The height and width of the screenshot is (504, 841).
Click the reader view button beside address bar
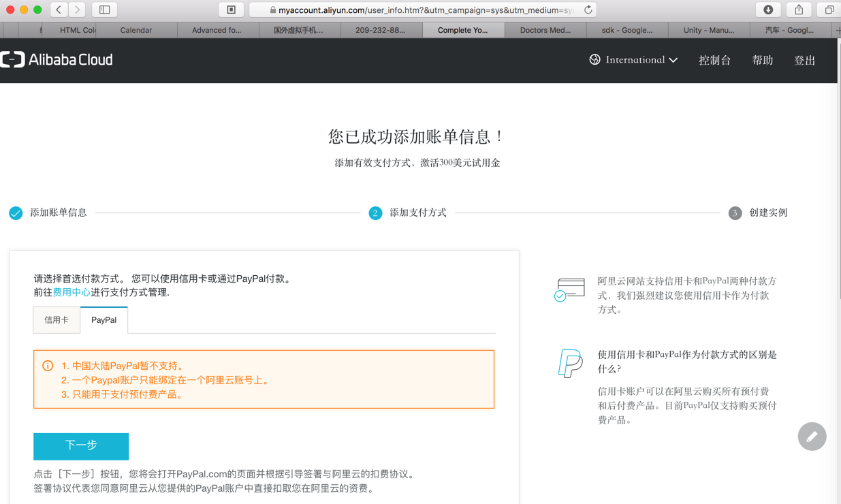pyautogui.click(x=232, y=10)
